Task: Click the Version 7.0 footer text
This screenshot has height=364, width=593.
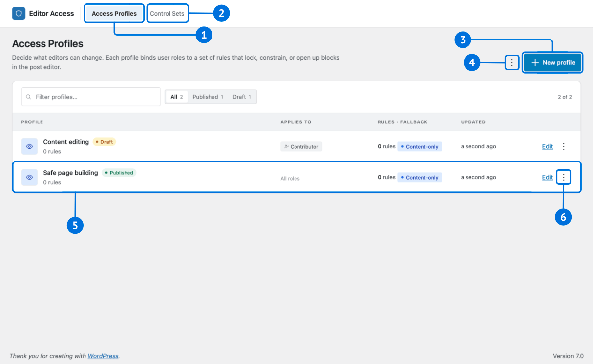Action: pyautogui.click(x=568, y=356)
